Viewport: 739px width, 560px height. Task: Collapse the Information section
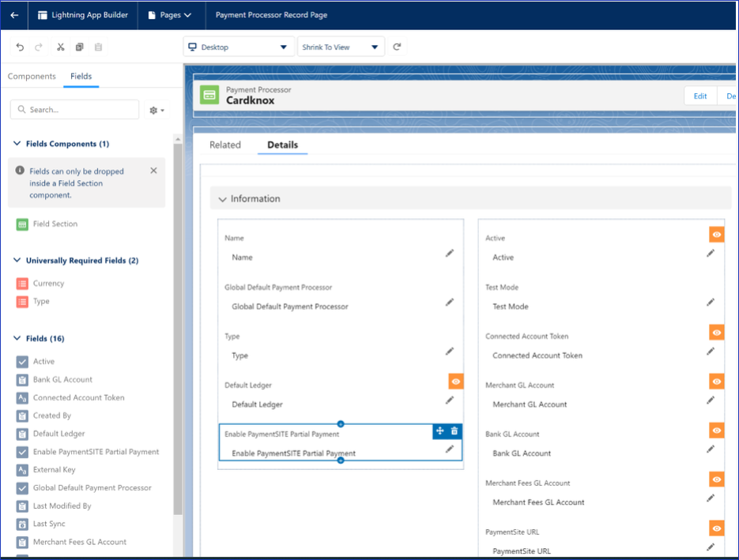pos(223,200)
